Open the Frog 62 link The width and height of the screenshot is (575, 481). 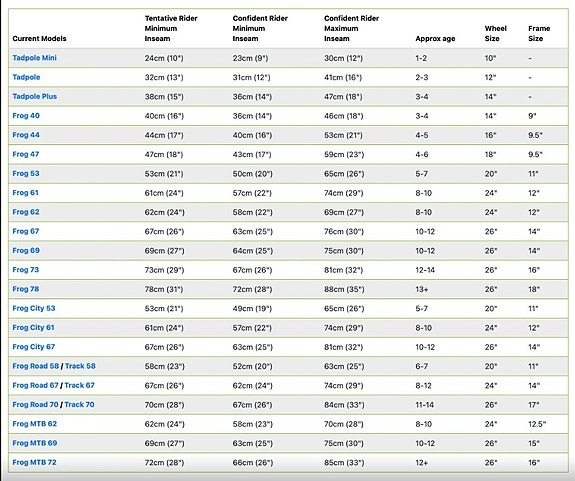[x=26, y=212]
